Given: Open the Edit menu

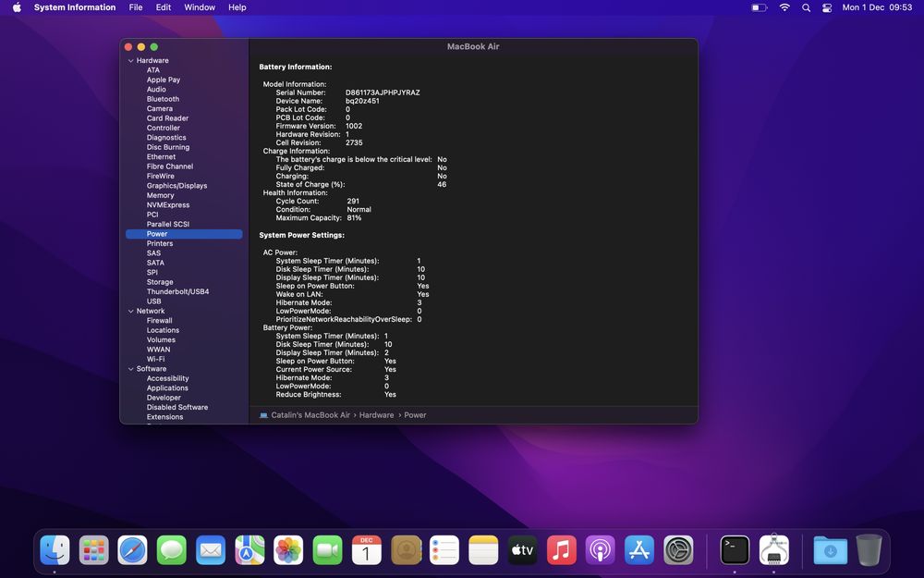Looking at the screenshot, I should point(164,7).
